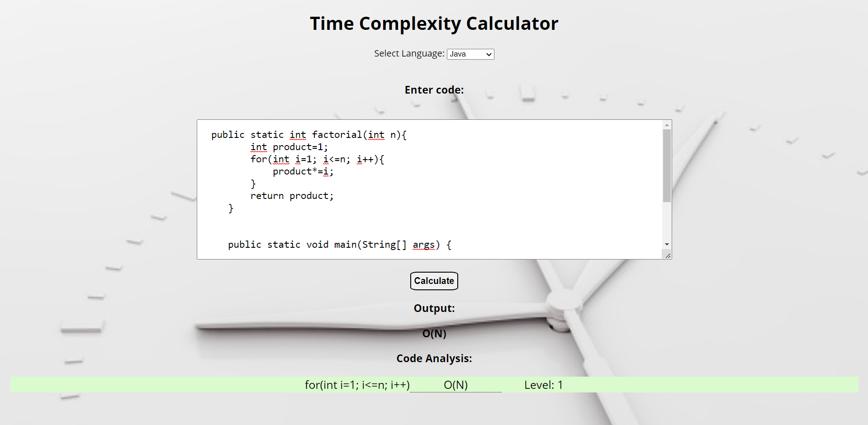This screenshot has width=868, height=425.
Task: Click the Code Analysis: heading
Action: (434, 359)
